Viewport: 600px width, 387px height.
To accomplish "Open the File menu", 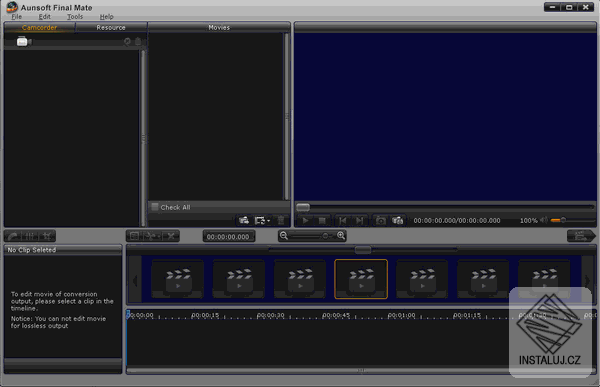I will 17,16.
